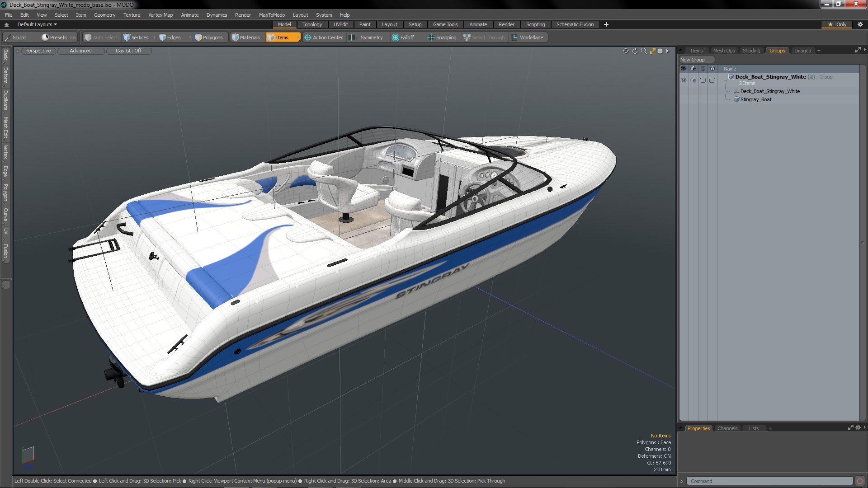Toggle visibility eye for Deck_Boat_Stingray_White group
Viewport: 868px width, 488px height.
[684, 80]
